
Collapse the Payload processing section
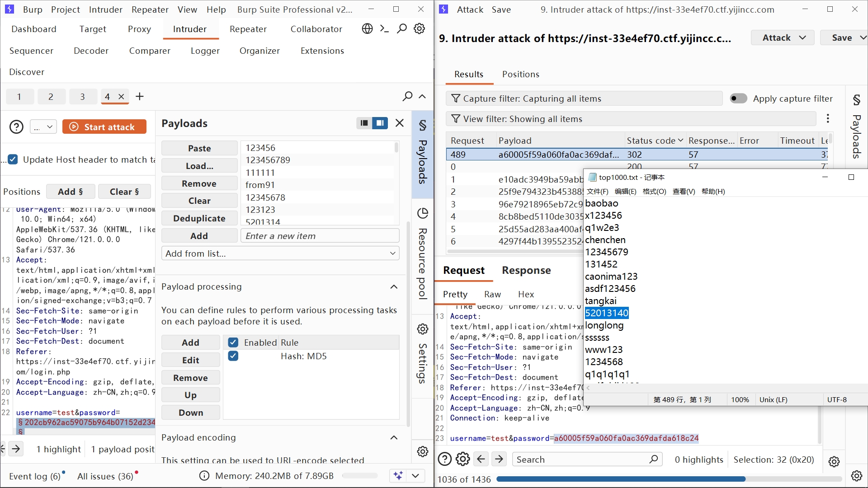coord(394,286)
